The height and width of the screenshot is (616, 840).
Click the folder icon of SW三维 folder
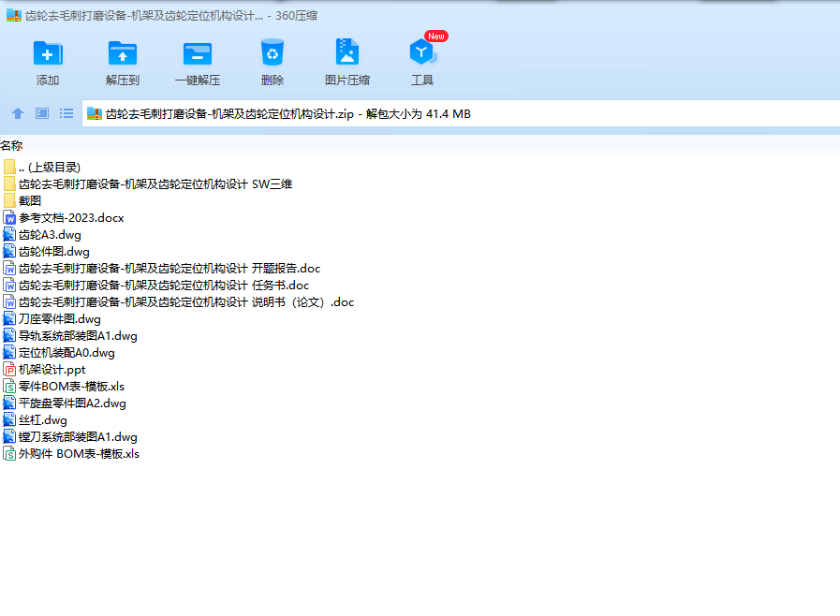[x=9, y=184]
